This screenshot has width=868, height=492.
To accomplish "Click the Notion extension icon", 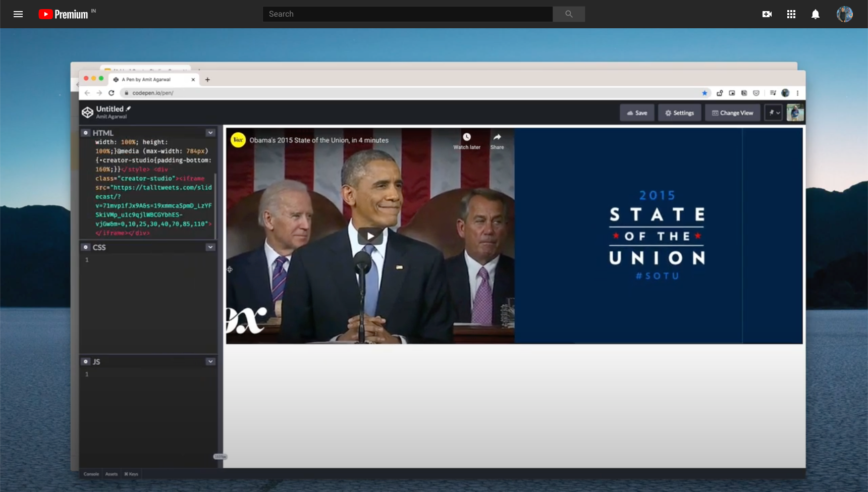I will (744, 93).
